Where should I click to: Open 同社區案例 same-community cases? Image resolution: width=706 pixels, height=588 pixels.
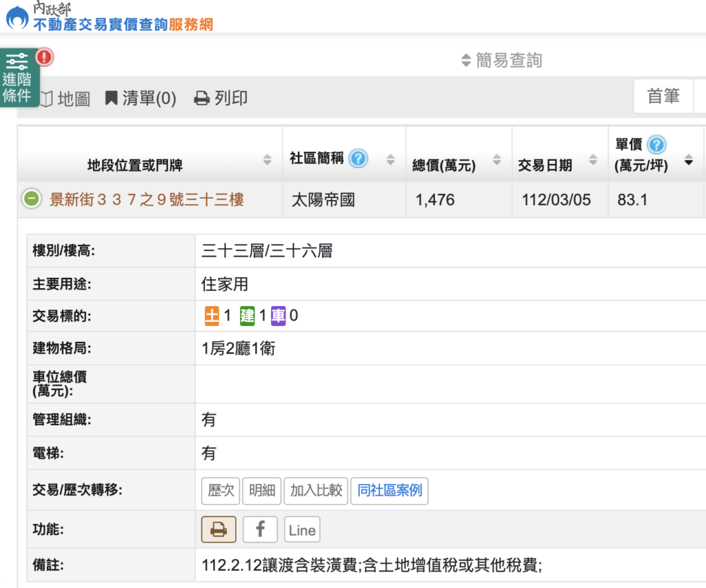[389, 491]
